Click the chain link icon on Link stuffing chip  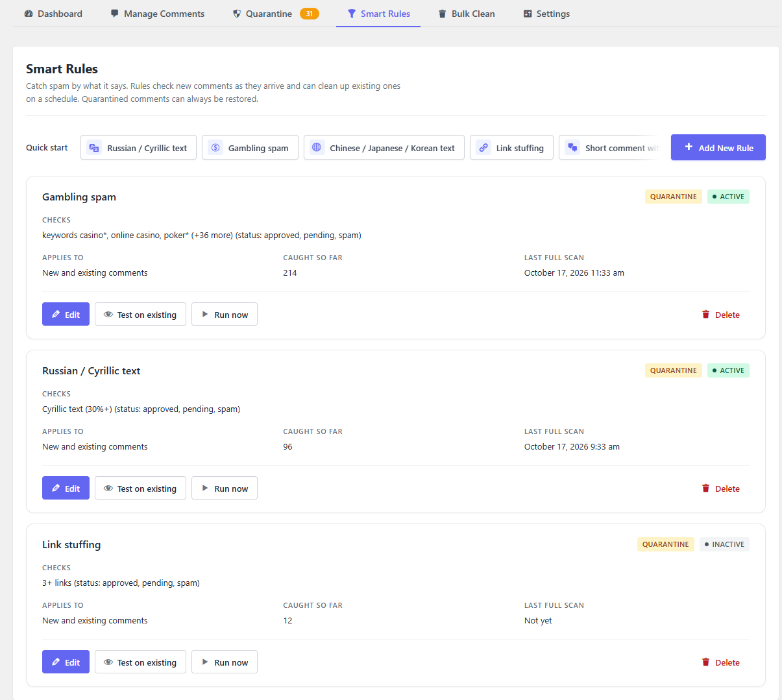[x=483, y=147]
